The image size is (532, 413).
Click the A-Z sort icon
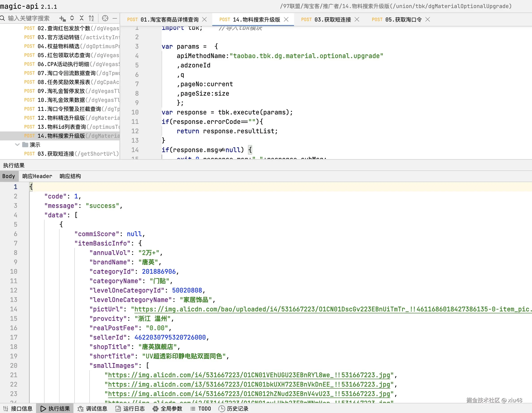pos(91,18)
